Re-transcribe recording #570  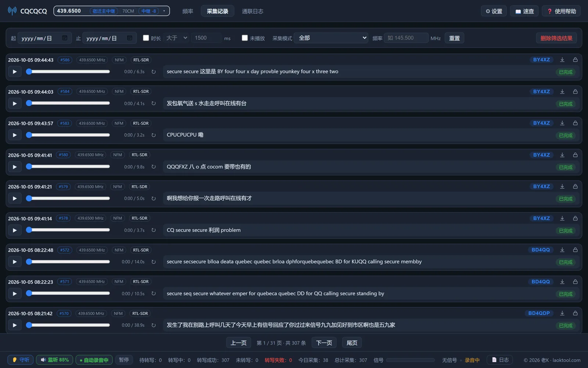pyautogui.click(x=154, y=325)
